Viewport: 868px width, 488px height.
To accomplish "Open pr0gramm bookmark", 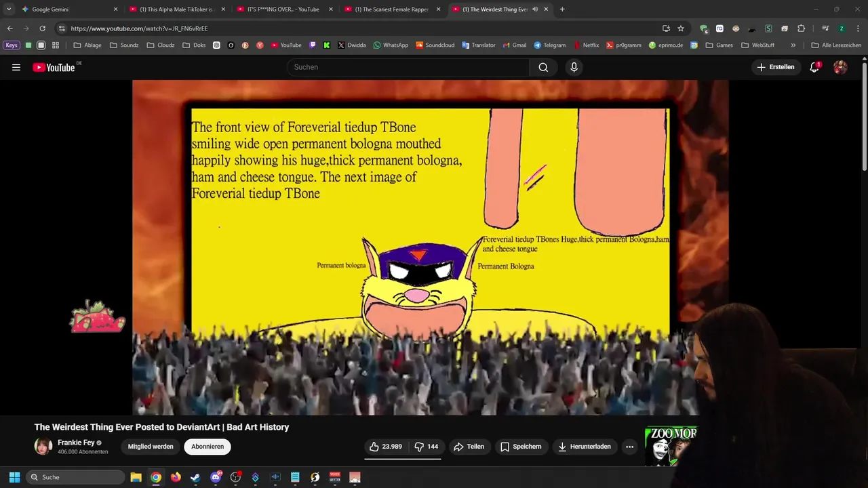I will 623,45.
